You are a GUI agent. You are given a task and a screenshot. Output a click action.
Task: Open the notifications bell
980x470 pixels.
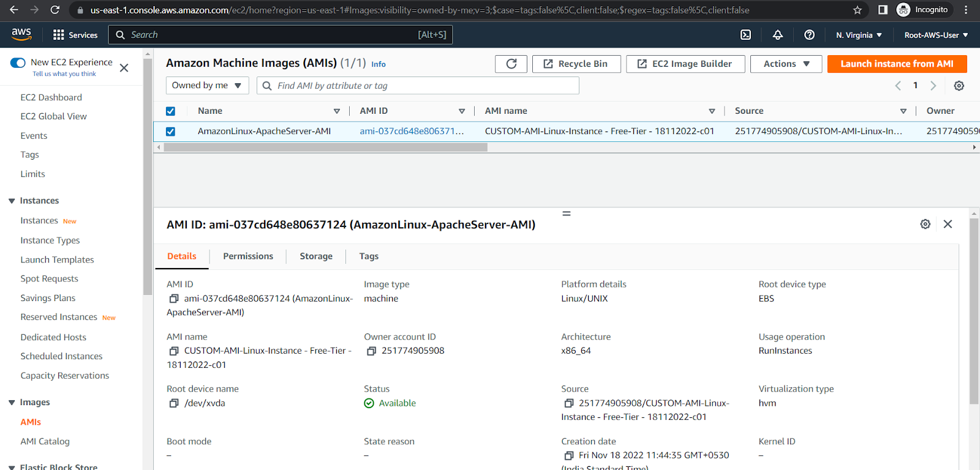[777, 35]
